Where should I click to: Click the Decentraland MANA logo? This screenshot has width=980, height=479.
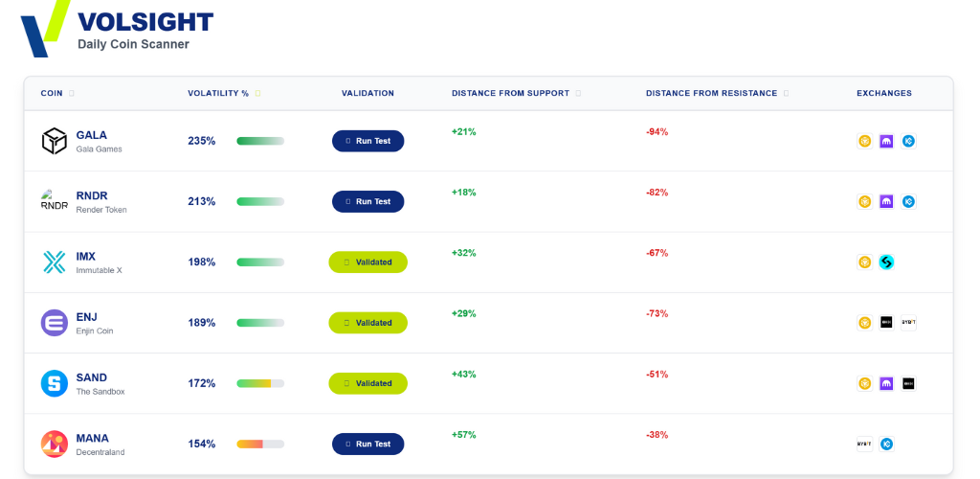[55, 445]
